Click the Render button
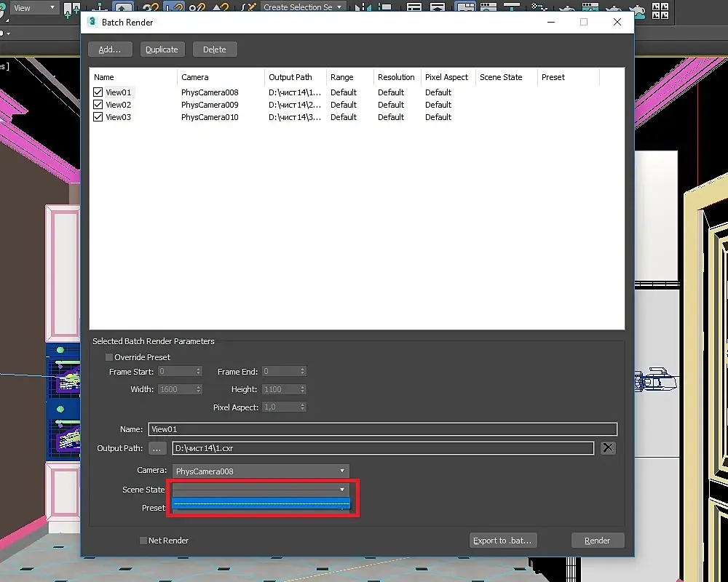Image resolution: width=728 pixels, height=582 pixels. point(598,541)
